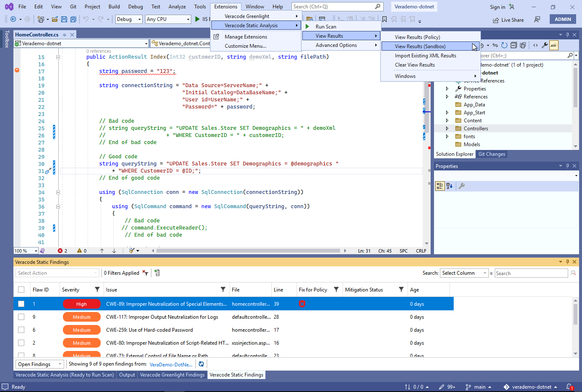This screenshot has width=582, height=392.
Task: Click the Undo arrow icon
Action: tap(86, 19)
